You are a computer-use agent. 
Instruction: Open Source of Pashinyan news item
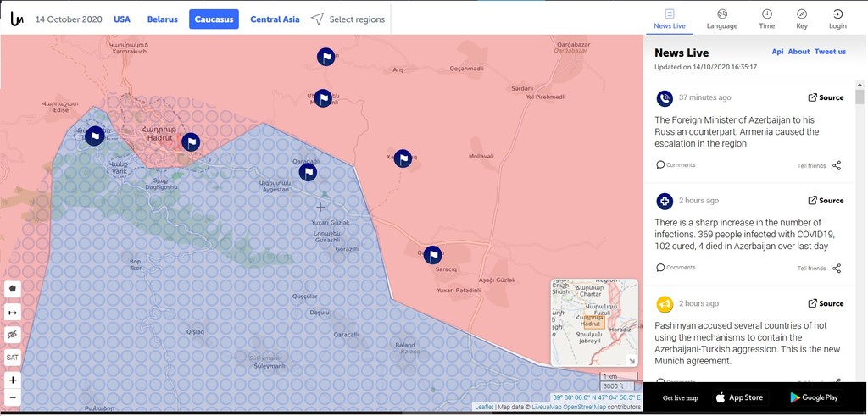(826, 303)
